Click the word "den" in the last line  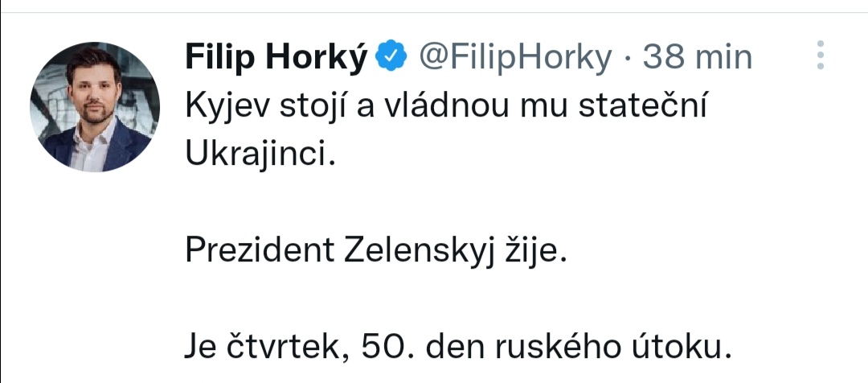click(452, 348)
